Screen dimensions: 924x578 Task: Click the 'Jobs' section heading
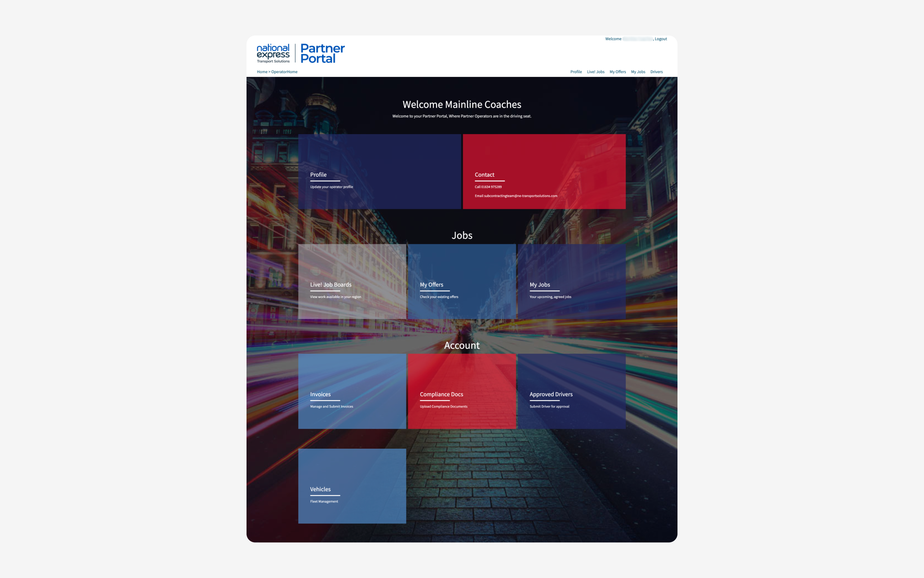point(462,236)
